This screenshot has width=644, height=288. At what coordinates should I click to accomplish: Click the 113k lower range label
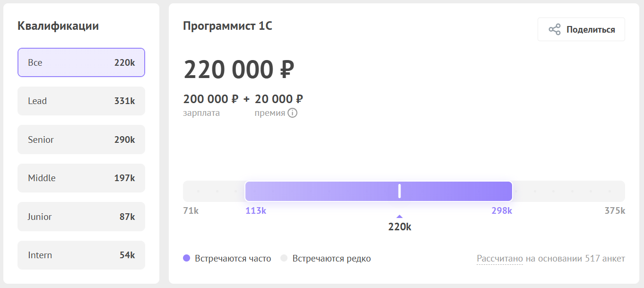(256, 211)
